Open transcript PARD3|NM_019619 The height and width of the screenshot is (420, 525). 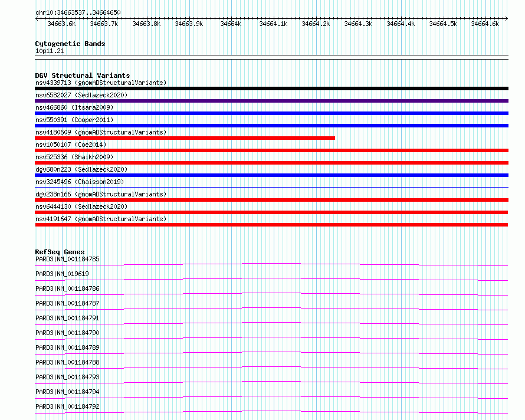pos(62,274)
